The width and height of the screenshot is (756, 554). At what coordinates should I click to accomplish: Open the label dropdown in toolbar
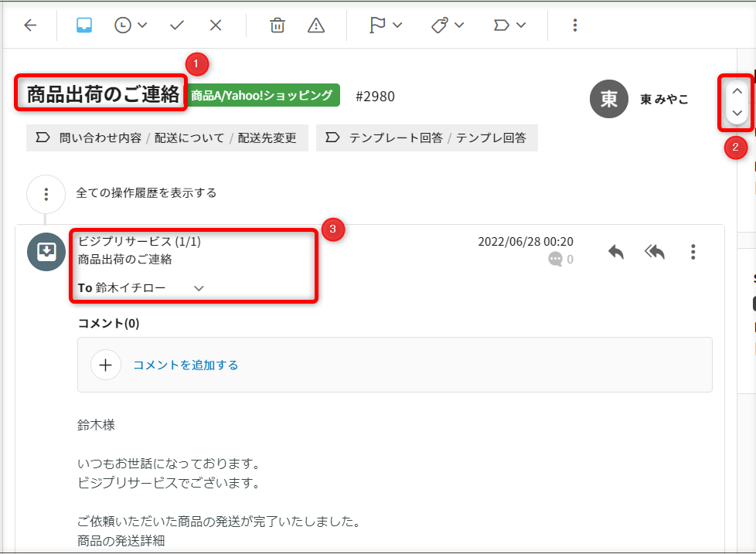tap(509, 25)
